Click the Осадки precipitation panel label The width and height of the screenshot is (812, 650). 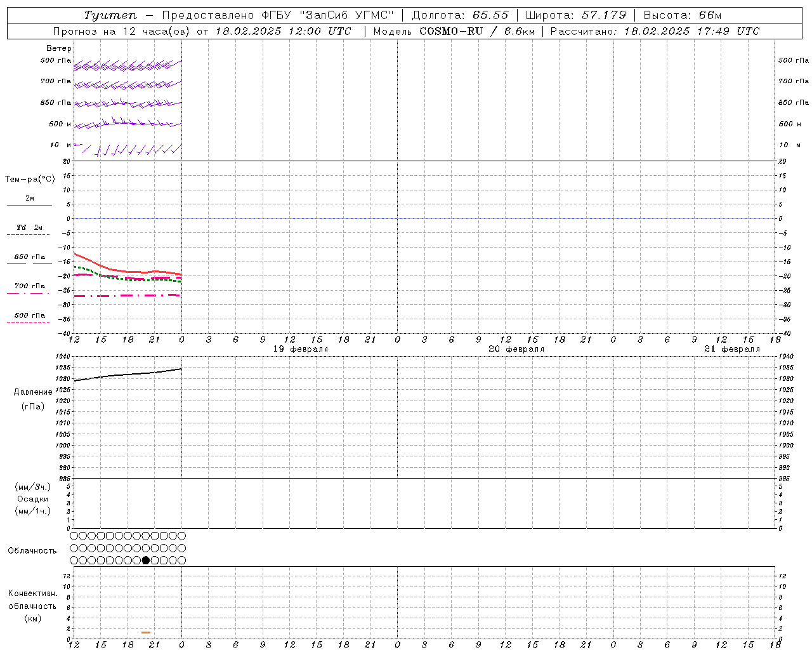[33, 499]
